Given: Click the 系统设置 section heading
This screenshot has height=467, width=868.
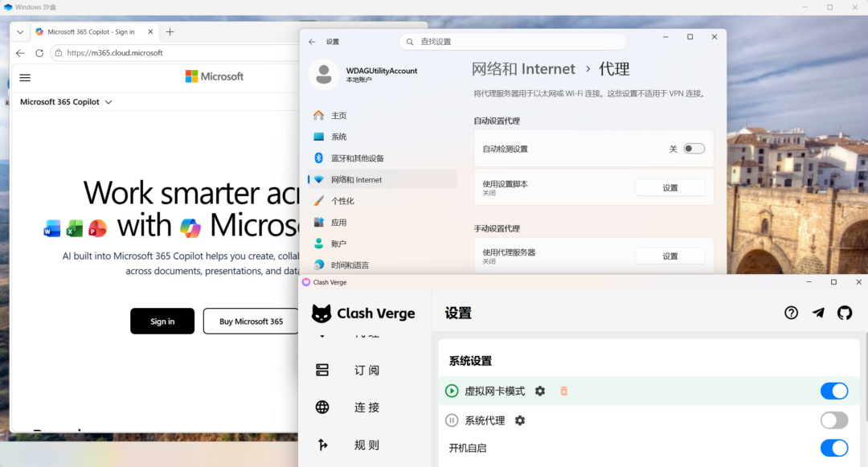Looking at the screenshot, I should pos(470,361).
